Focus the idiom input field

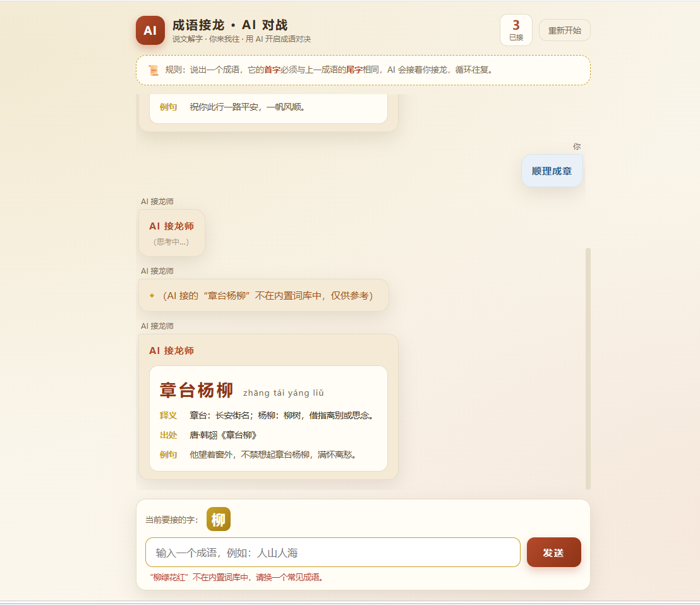click(x=332, y=553)
